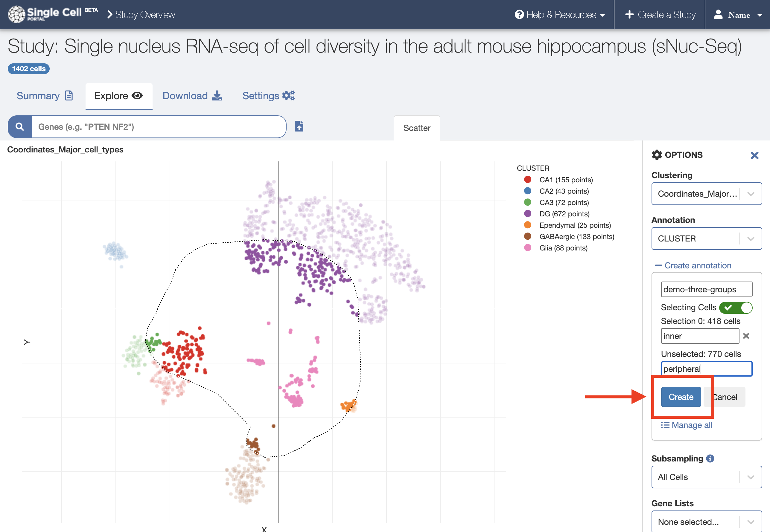The width and height of the screenshot is (770, 532).
Task: Click the info icon beside Subsampling
Action: pyautogui.click(x=710, y=458)
